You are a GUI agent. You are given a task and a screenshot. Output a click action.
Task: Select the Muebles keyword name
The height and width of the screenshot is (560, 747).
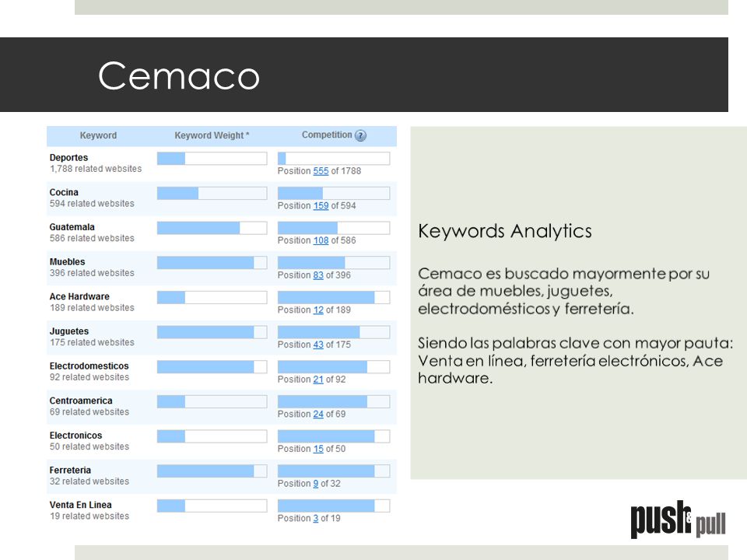67,262
